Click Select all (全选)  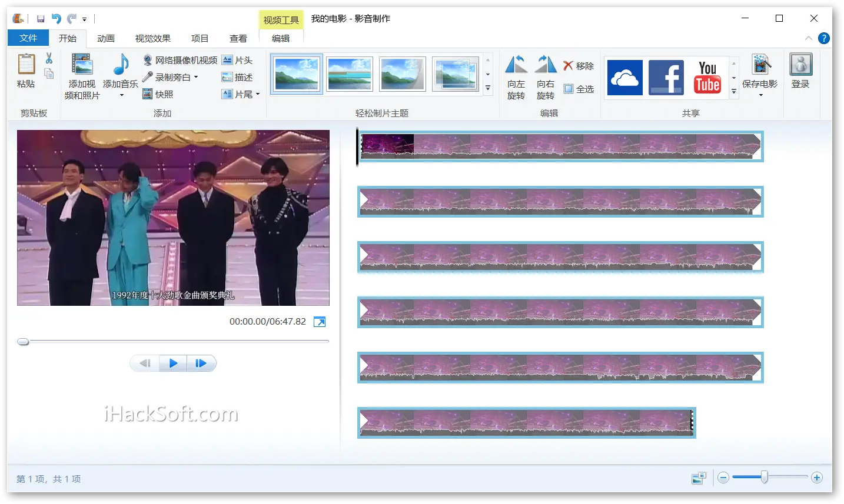[x=579, y=89]
